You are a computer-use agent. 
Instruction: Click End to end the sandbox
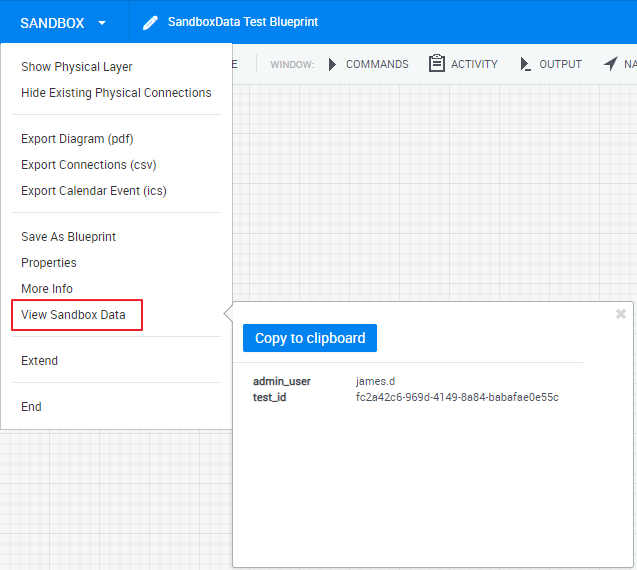[x=32, y=407]
